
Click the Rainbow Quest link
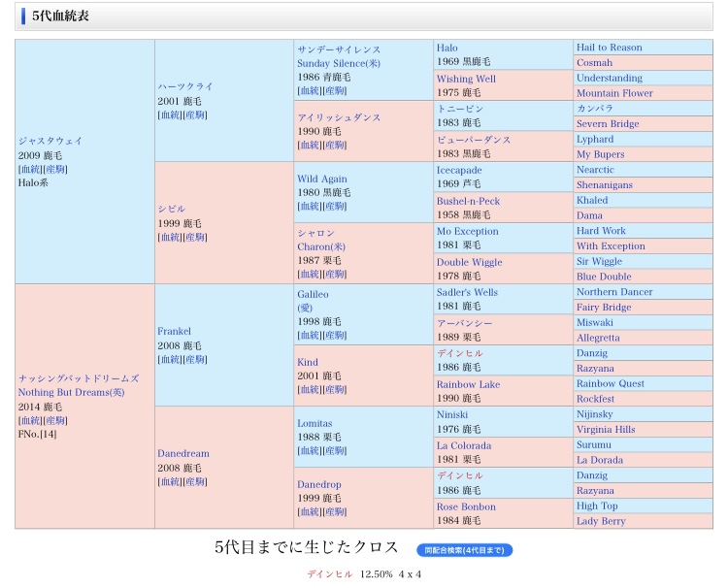(610, 383)
